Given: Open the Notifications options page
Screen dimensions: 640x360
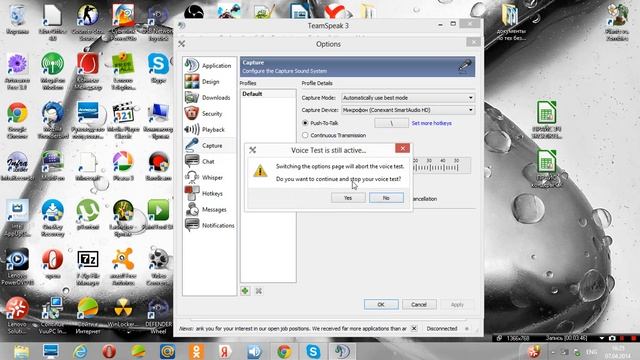Looking at the screenshot, I should tap(209, 225).
